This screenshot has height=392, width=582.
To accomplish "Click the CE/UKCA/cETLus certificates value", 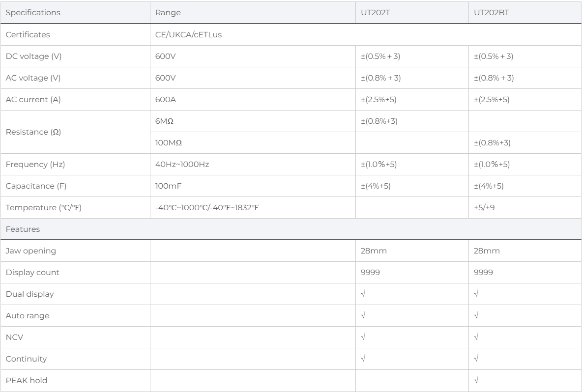I will click(188, 34).
